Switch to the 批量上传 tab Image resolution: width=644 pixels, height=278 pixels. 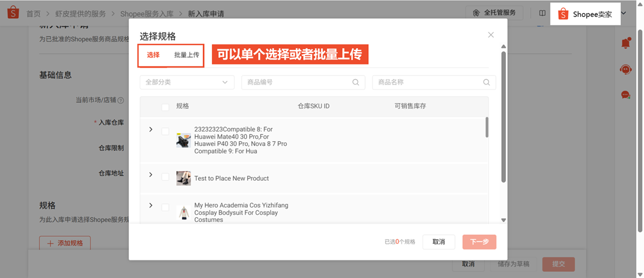pos(187,55)
